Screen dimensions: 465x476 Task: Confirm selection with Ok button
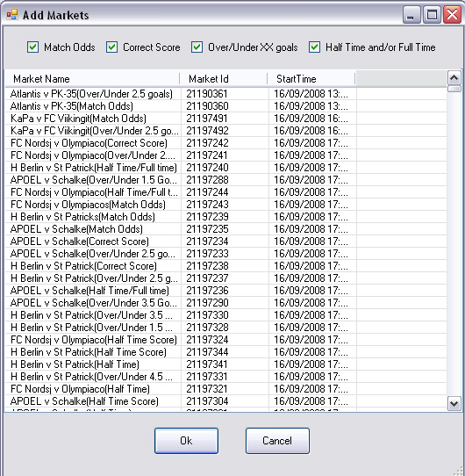point(186,441)
